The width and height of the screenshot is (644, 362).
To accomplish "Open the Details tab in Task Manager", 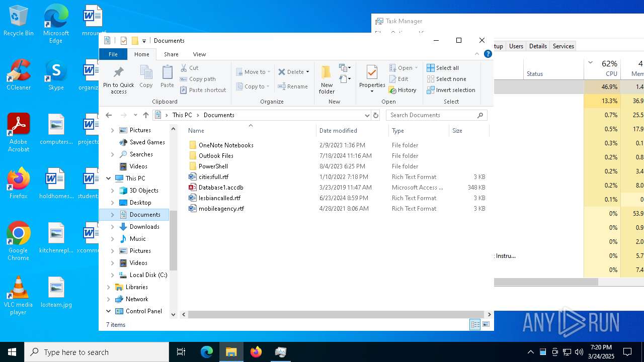I will (x=538, y=46).
